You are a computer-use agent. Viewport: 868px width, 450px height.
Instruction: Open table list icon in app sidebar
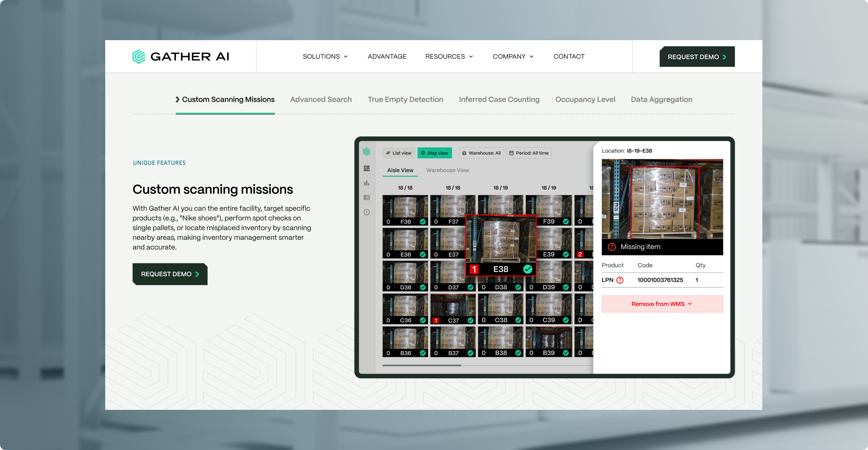367,198
